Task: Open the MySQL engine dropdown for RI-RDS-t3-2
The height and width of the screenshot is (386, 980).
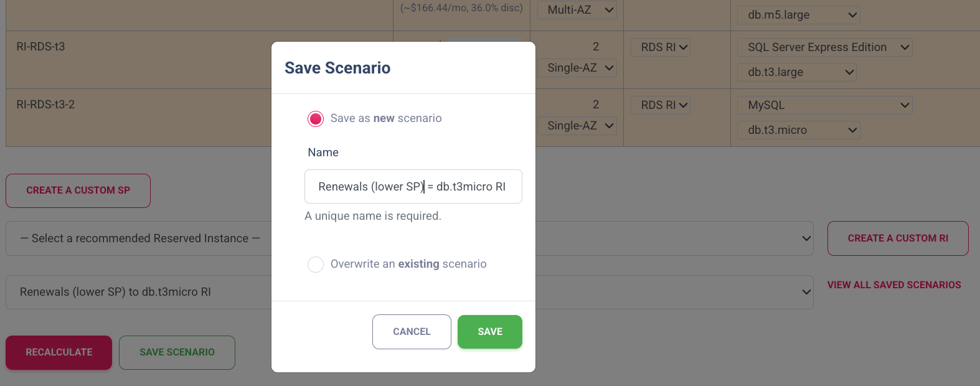Action: pyautogui.click(x=824, y=105)
